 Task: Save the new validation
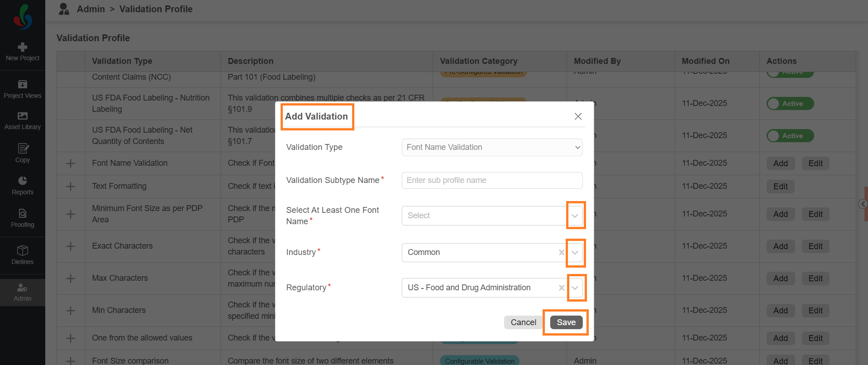point(566,322)
